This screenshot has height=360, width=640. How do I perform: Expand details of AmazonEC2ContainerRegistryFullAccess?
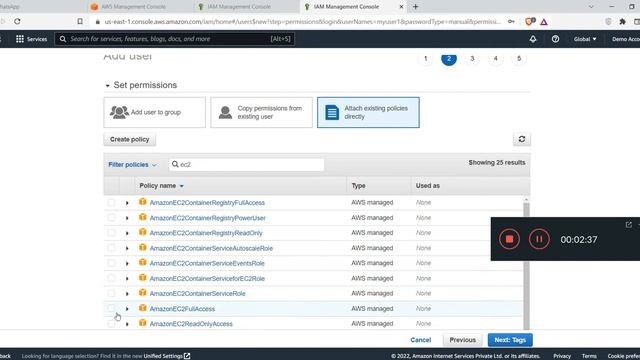pos(127,203)
